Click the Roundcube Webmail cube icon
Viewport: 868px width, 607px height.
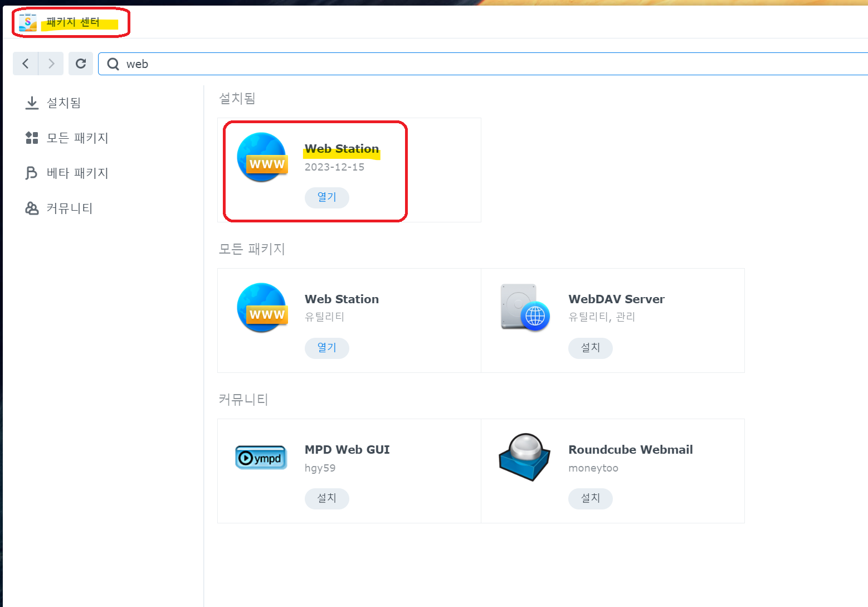[x=524, y=457]
